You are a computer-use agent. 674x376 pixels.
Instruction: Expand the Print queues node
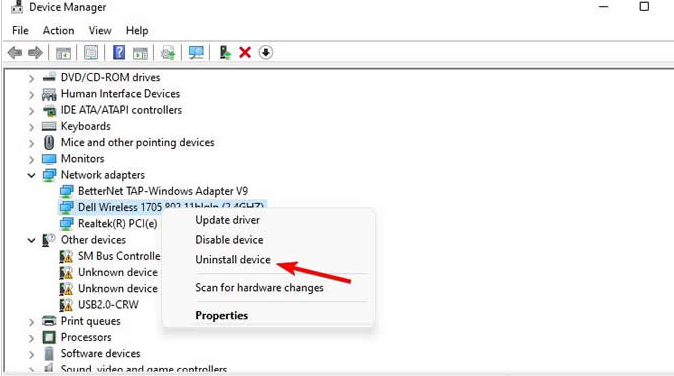coord(31,322)
